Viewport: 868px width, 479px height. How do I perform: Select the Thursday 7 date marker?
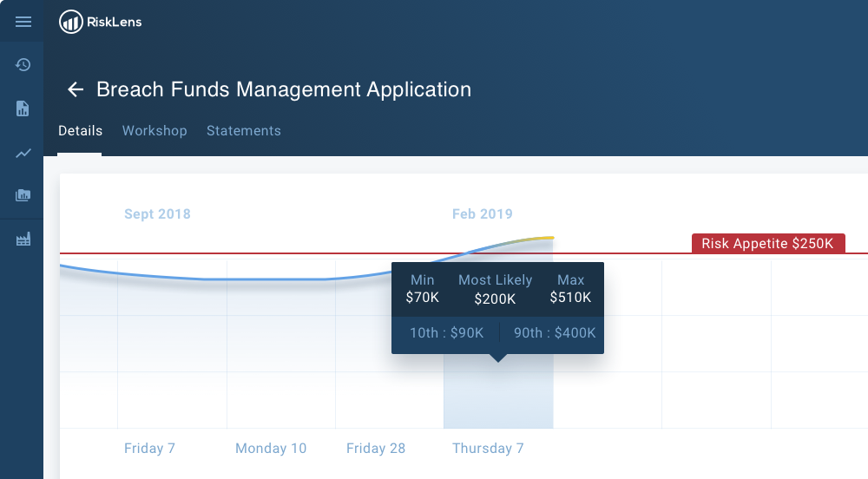coord(488,449)
